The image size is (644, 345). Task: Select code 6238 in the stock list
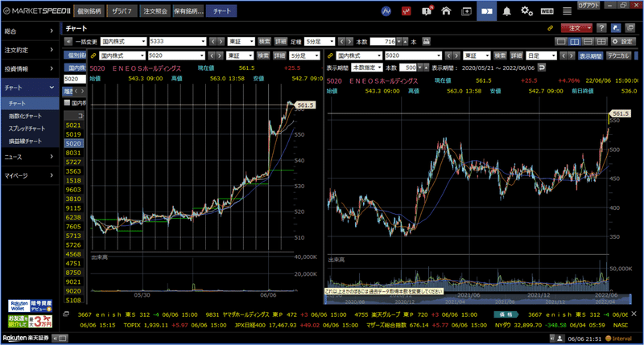click(73, 217)
